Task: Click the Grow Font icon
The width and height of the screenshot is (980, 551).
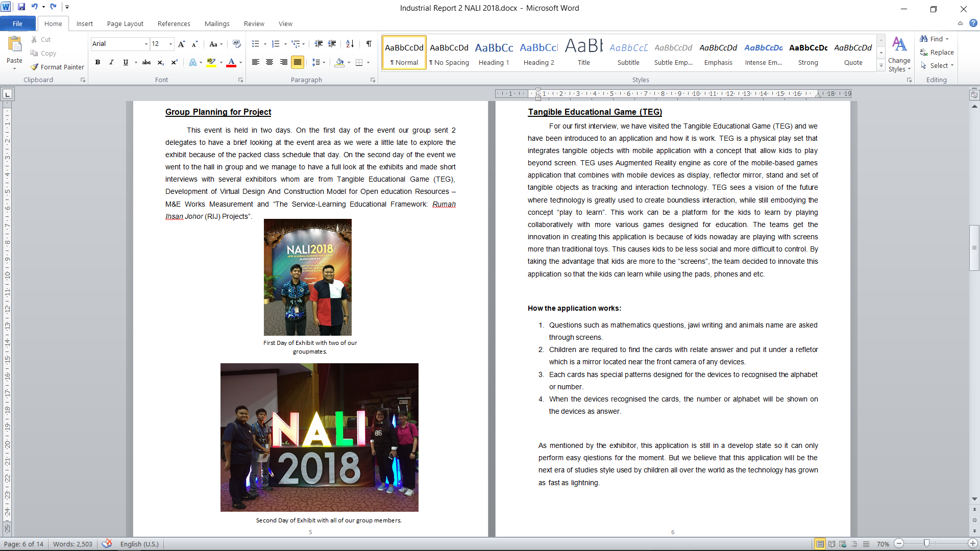Action: coord(181,44)
